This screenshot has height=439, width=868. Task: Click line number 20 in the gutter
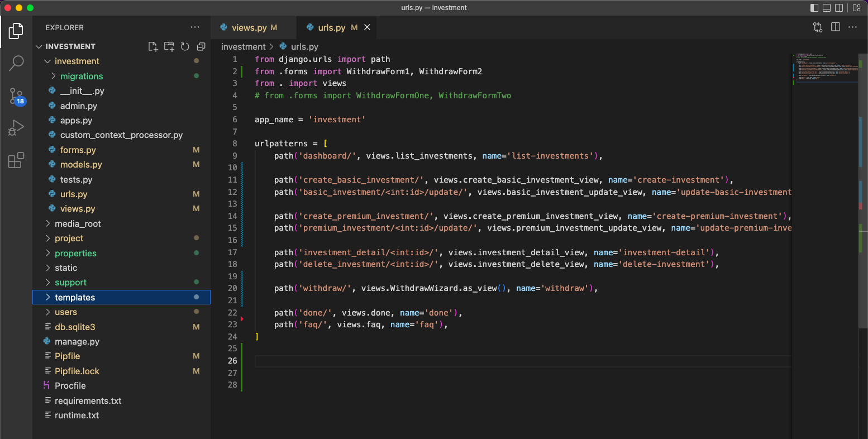[x=233, y=288]
